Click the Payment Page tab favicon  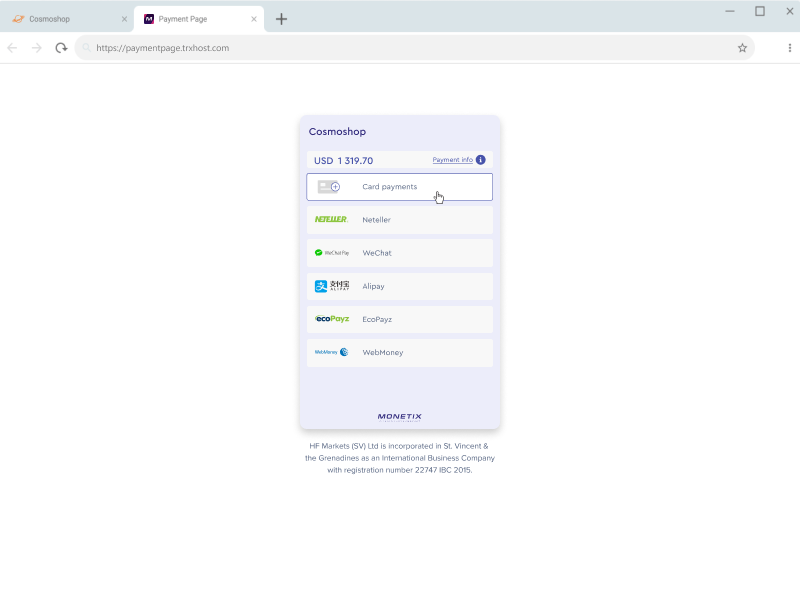coord(149,19)
